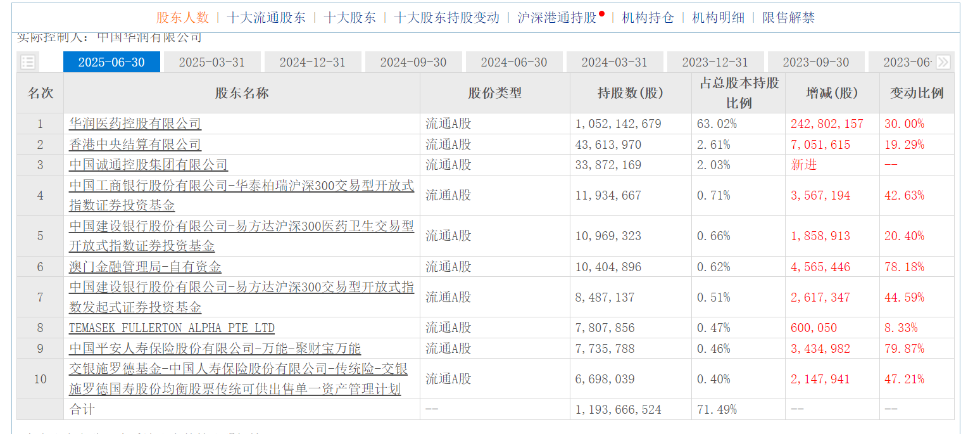Select the 2025-06-30 date tab
Screen dimensions: 980x434
tap(111, 62)
